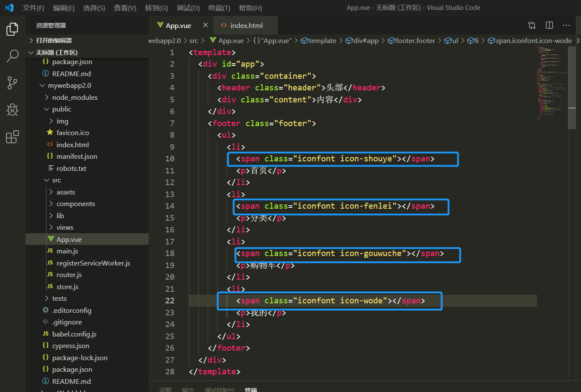Open the Extensions view

12,137
